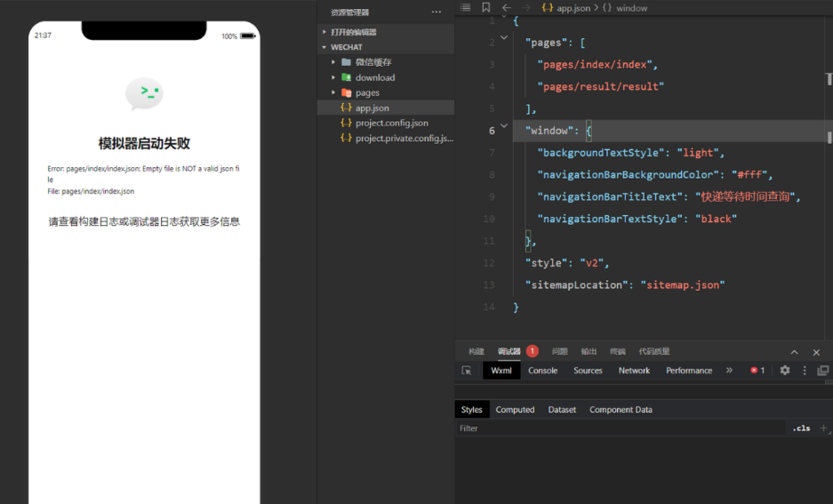Fold the "pages" array at line 2

pos(504,37)
